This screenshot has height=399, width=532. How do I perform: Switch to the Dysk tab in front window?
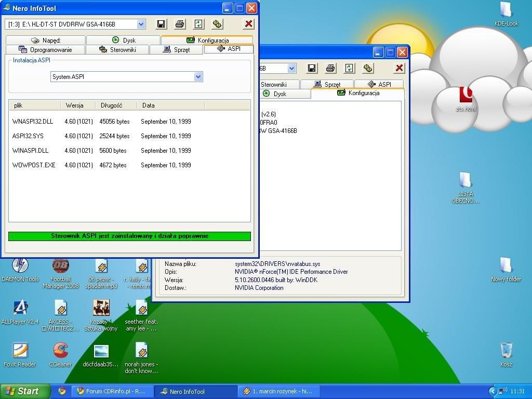(124, 41)
